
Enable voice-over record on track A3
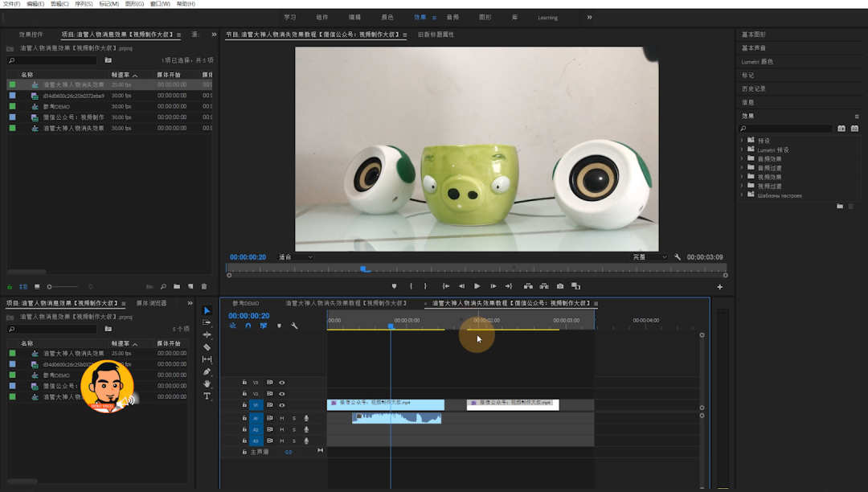tap(306, 441)
